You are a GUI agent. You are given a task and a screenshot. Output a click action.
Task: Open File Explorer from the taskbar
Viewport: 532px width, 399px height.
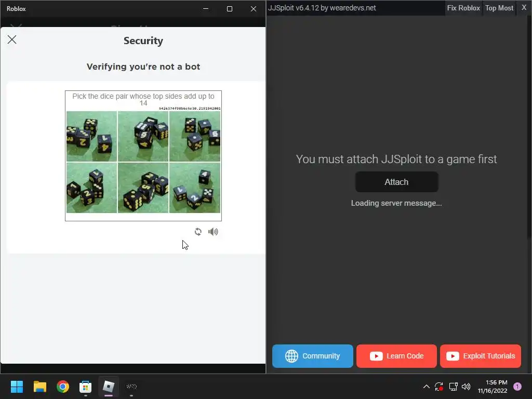click(x=39, y=387)
